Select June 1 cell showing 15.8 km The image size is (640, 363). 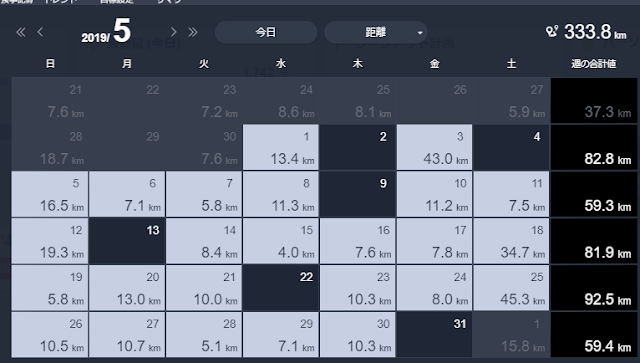[x=511, y=335]
